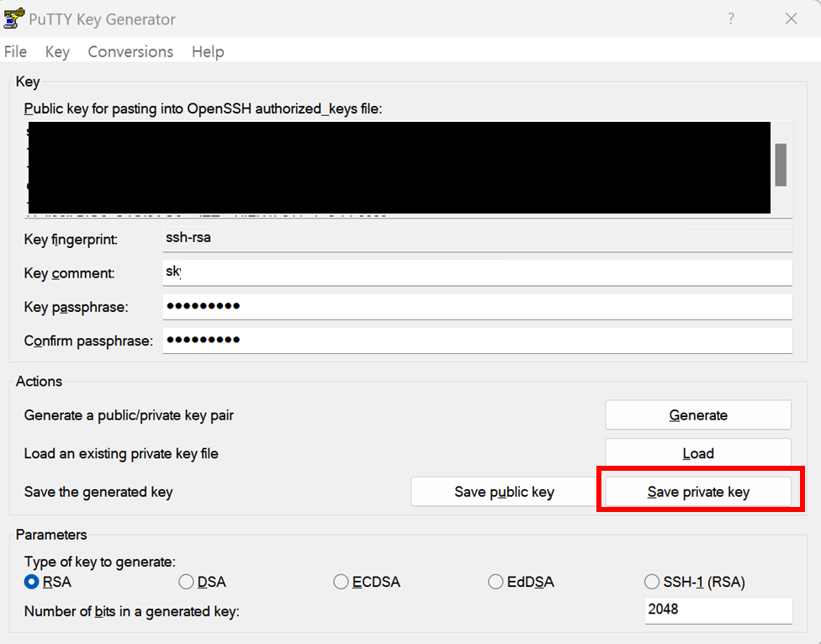
Task: Select the RSA key type
Action: [48, 582]
